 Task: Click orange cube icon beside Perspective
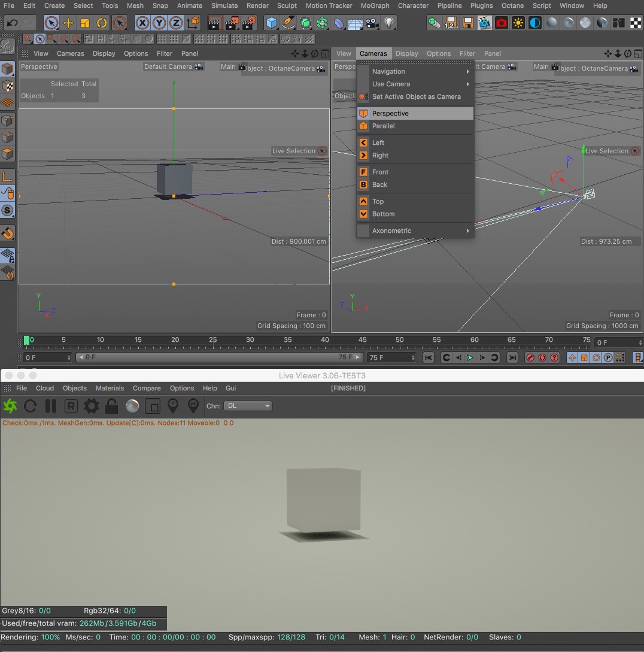point(363,113)
